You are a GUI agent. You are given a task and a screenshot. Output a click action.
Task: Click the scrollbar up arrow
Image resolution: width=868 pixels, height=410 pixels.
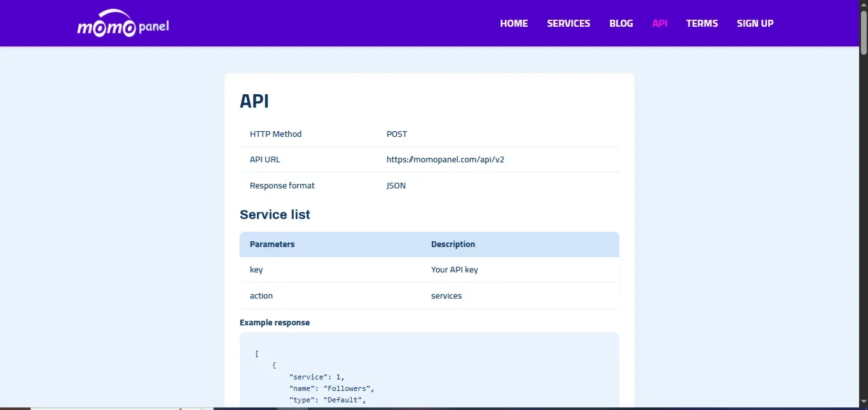coord(864,4)
